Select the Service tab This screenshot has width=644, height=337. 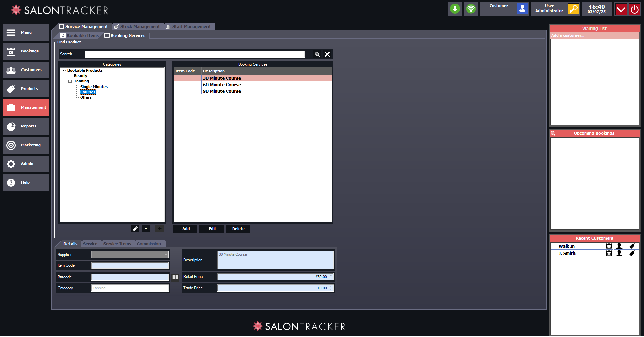pyautogui.click(x=90, y=244)
